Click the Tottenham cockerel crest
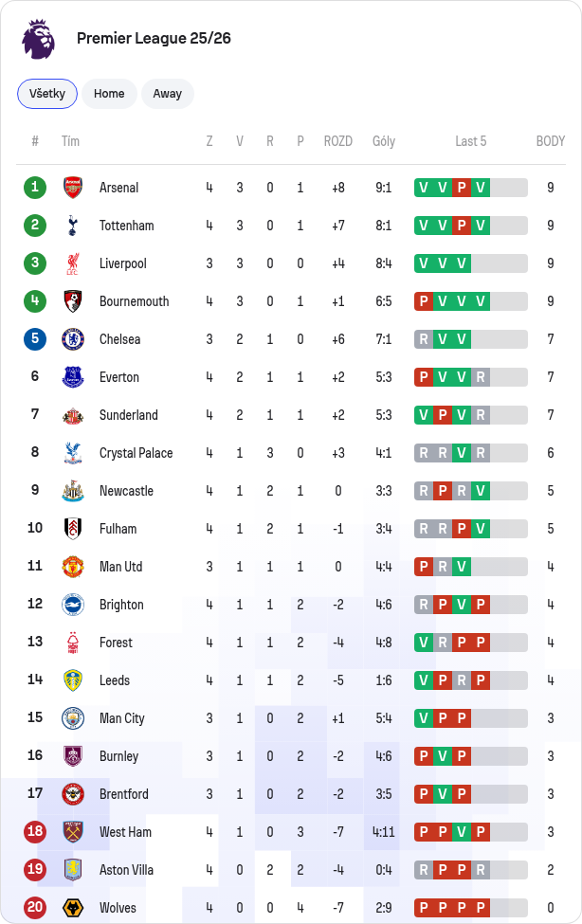The height and width of the screenshot is (924, 582). point(73,226)
